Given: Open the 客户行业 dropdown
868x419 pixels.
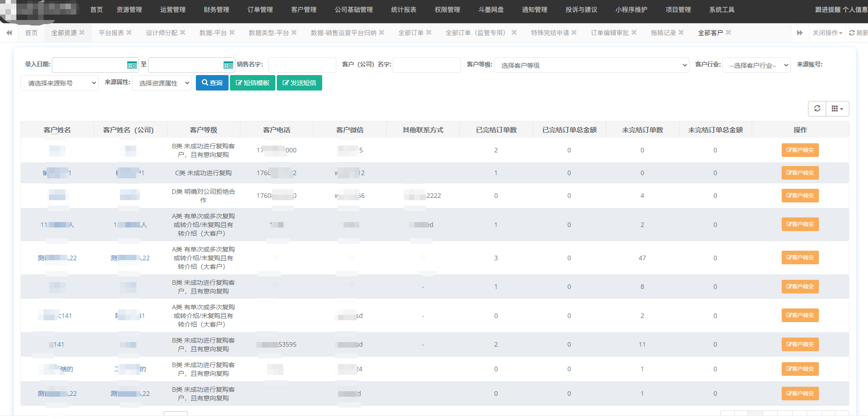Looking at the screenshot, I should pos(756,65).
